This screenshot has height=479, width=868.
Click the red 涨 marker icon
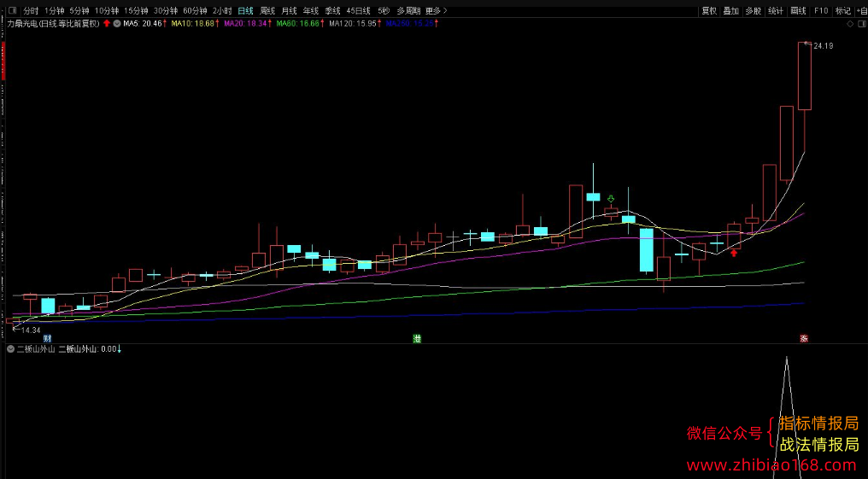tap(804, 338)
